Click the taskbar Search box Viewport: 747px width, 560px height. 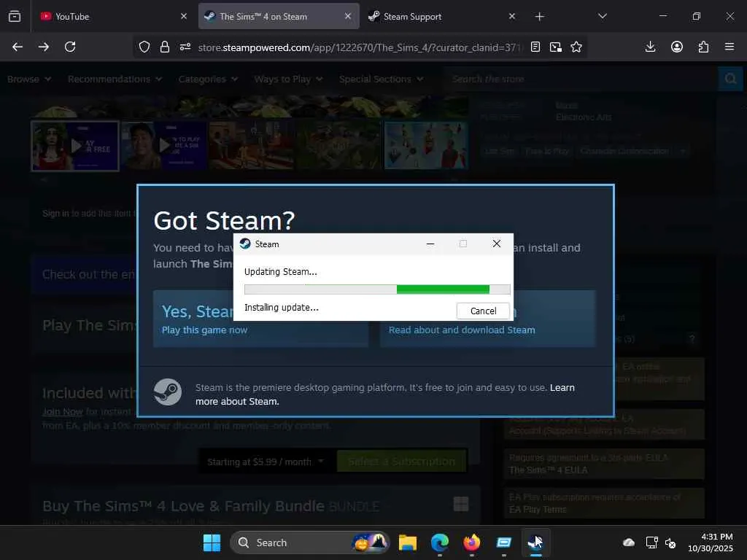pyautogui.click(x=309, y=542)
